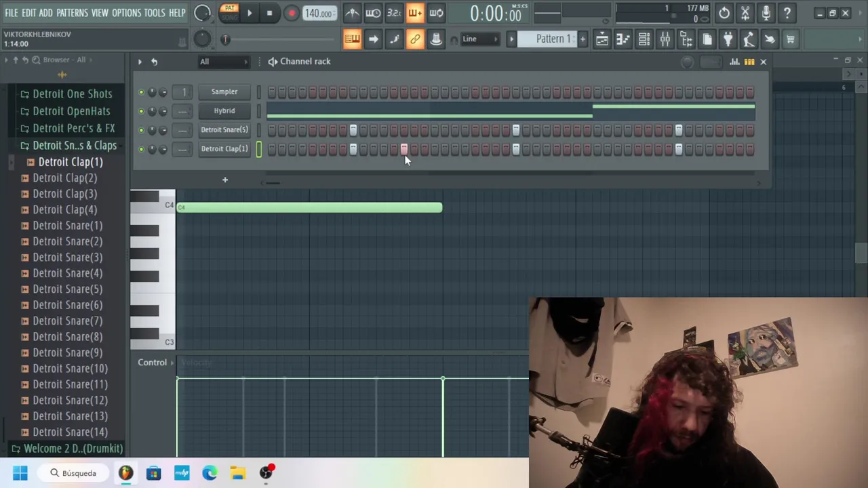
Task: Mute the Detroit Clap(1) channel
Action: [x=141, y=149]
